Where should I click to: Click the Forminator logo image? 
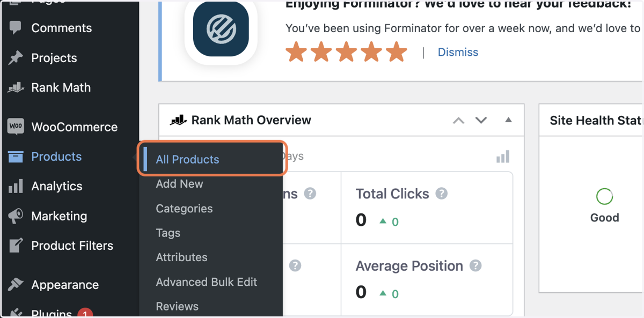(x=221, y=28)
